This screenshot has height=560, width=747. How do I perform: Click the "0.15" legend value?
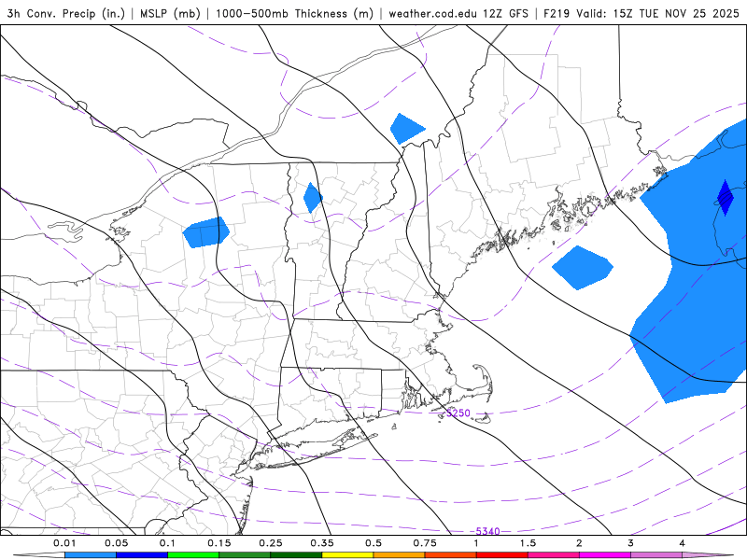[219, 543]
